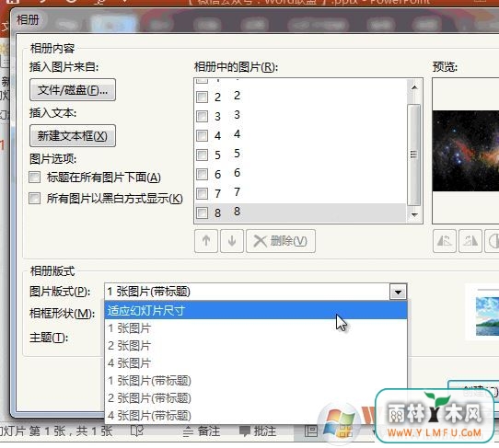Image resolution: width=499 pixels, height=448 pixels.
Task: Click the galaxy preview image
Action: [x=466, y=151]
